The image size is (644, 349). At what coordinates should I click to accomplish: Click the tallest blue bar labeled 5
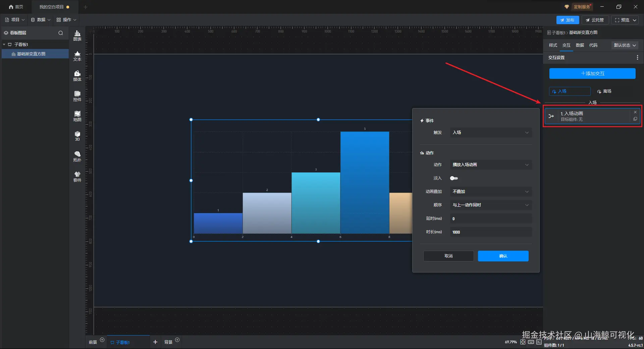tap(365, 182)
